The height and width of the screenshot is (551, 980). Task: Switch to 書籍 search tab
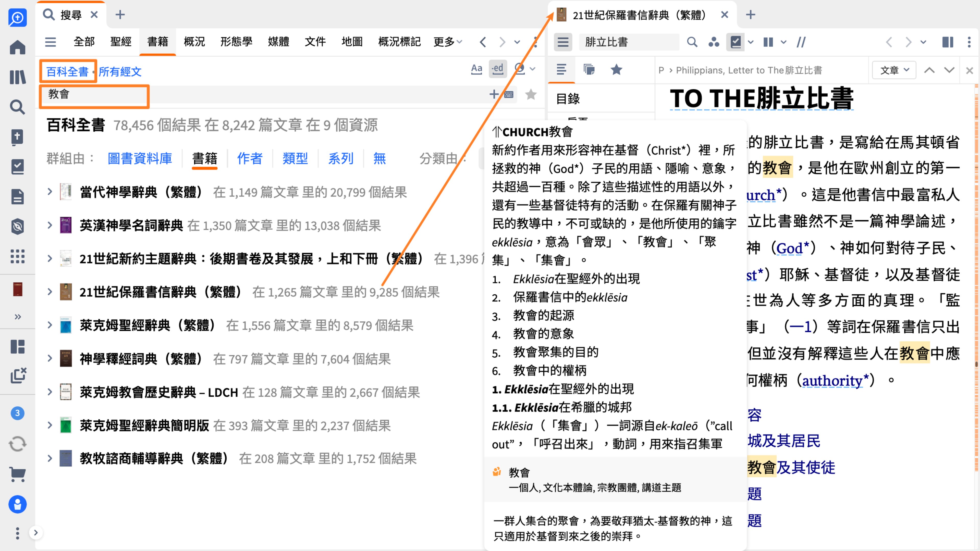(x=157, y=41)
